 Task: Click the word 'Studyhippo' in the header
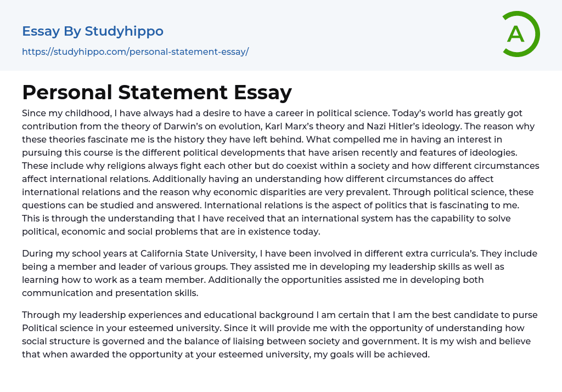tap(124, 31)
